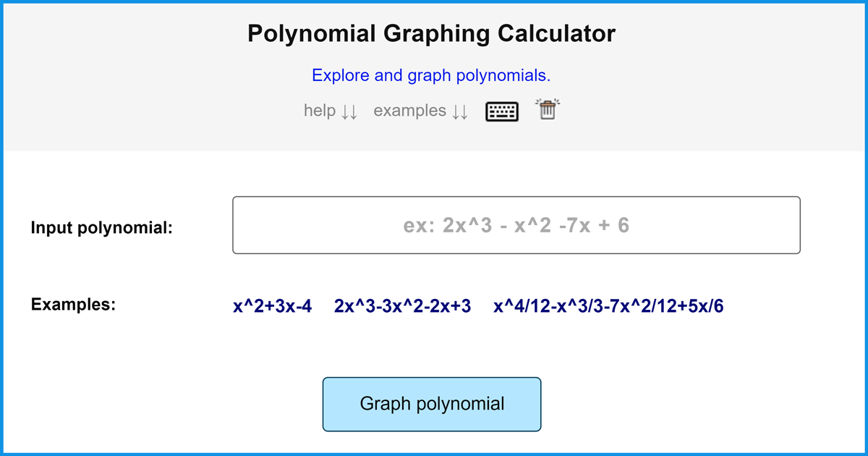Click the double down arrows beside examples

coord(459,111)
